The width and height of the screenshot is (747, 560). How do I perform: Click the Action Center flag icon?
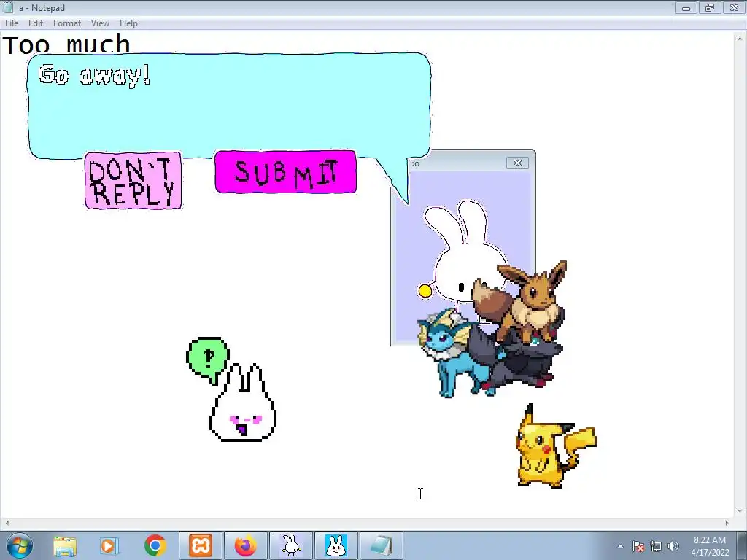pyautogui.click(x=638, y=546)
